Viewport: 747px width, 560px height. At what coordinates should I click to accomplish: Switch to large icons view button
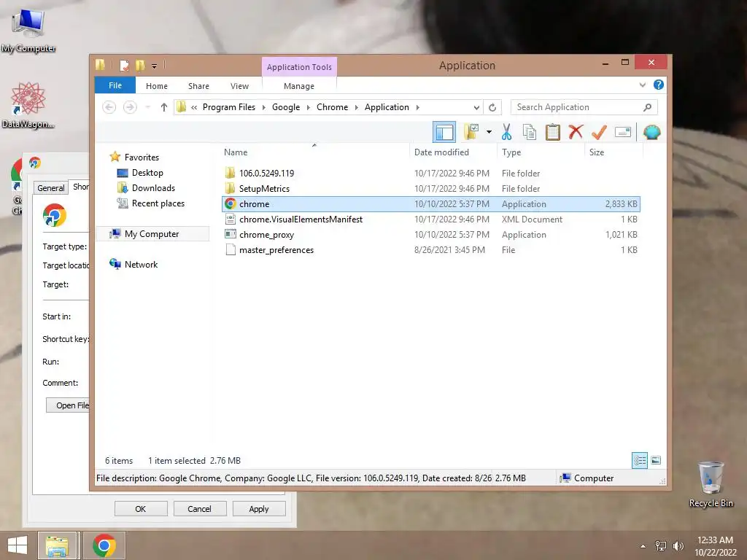(656, 461)
